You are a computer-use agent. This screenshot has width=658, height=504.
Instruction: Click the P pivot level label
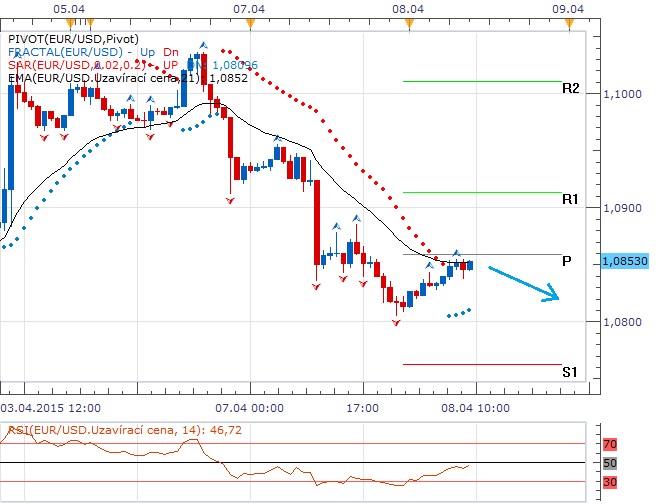tap(566, 261)
